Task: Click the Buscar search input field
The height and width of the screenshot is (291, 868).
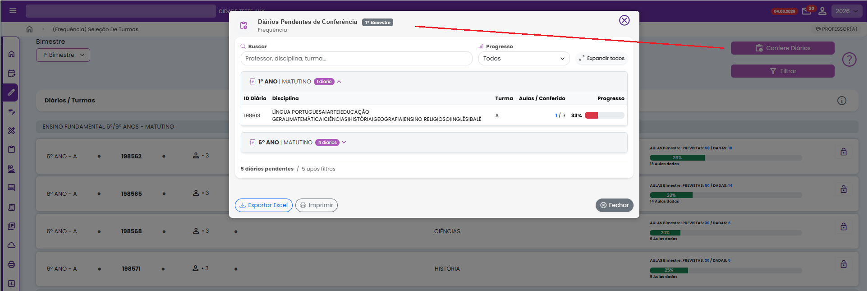Action: click(356, 59)
